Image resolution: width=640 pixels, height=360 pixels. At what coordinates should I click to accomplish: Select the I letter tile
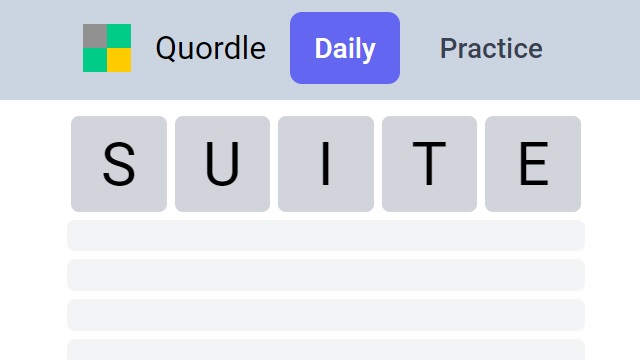coord(326,164)
